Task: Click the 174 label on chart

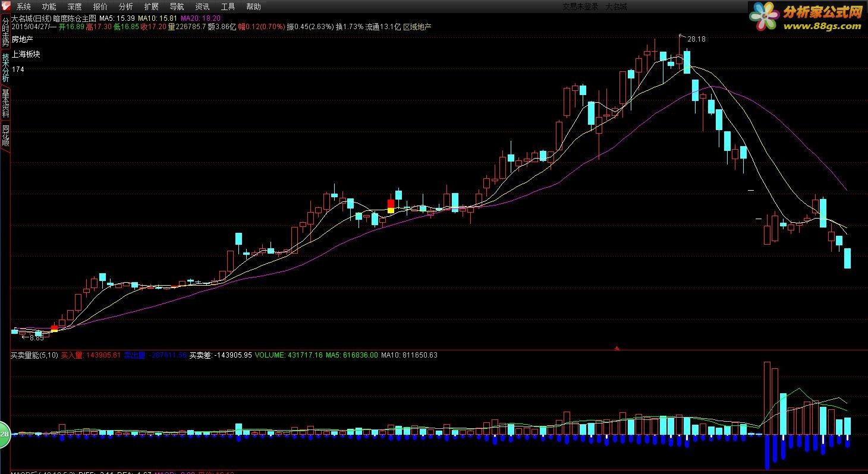Action: point(18,69)
